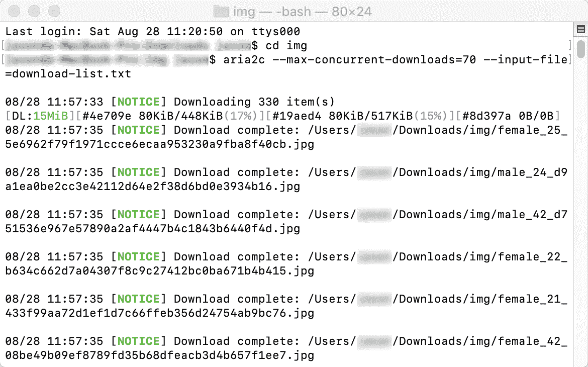Click the "Downloading 330 item(s)" message
Screen dimensions: 588x367
click(254, 102)
